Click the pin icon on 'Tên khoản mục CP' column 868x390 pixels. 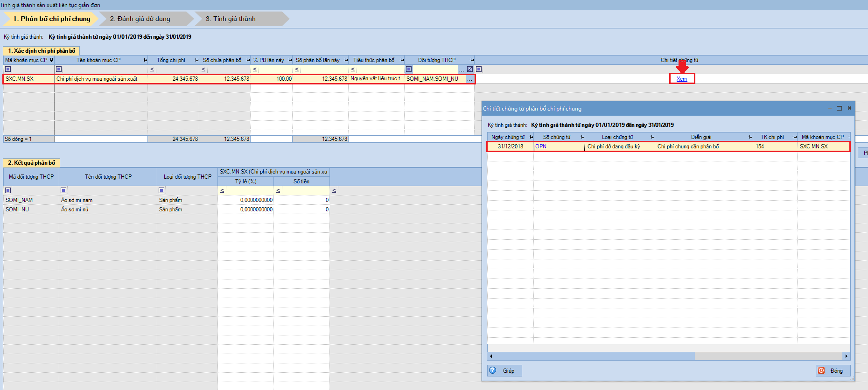145,60
